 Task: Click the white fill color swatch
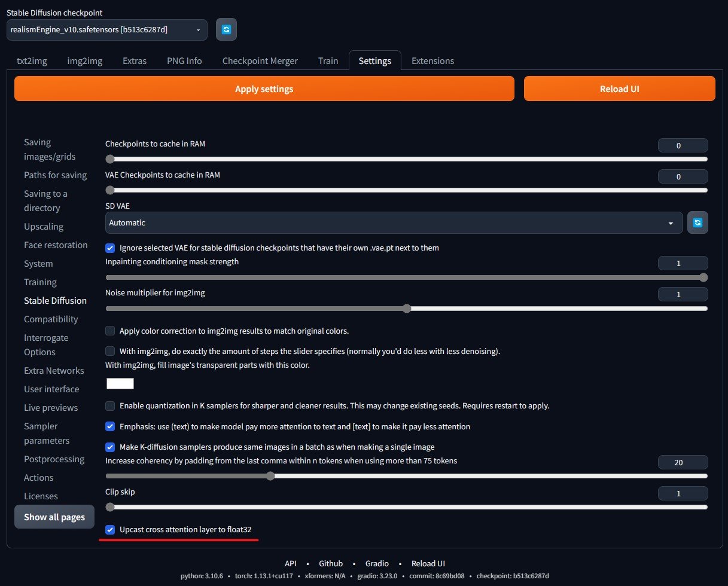point(120,383)
